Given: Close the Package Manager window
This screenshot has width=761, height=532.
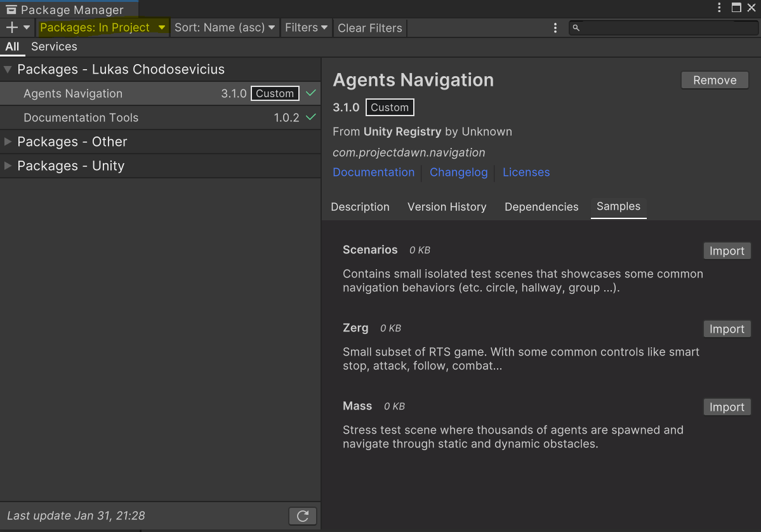Looking at the screenshot, I should 751,7.
